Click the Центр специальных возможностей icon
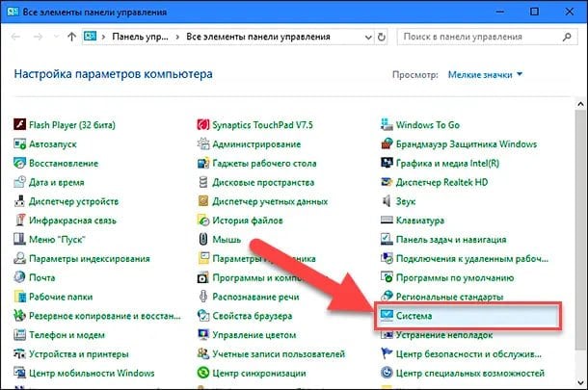Screen dimensions: 588x390 pyautogui.click(x=387, y=373)
